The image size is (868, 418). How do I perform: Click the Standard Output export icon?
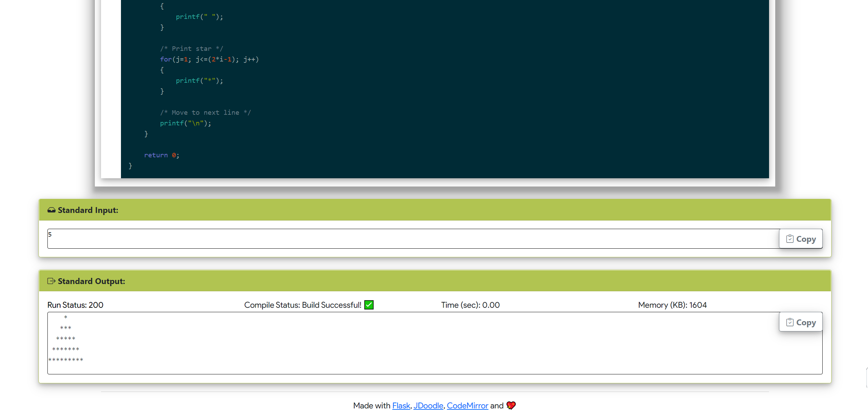click(x=51, y=281)
